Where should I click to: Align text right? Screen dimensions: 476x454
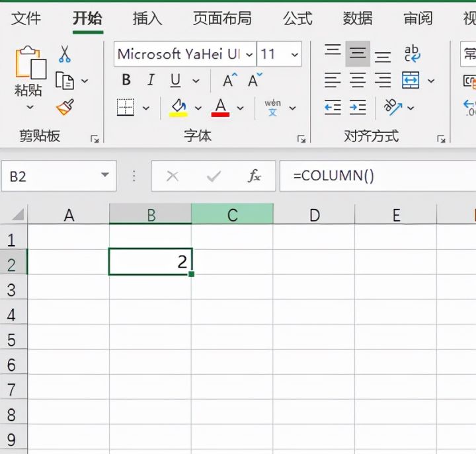pos(383,81)
